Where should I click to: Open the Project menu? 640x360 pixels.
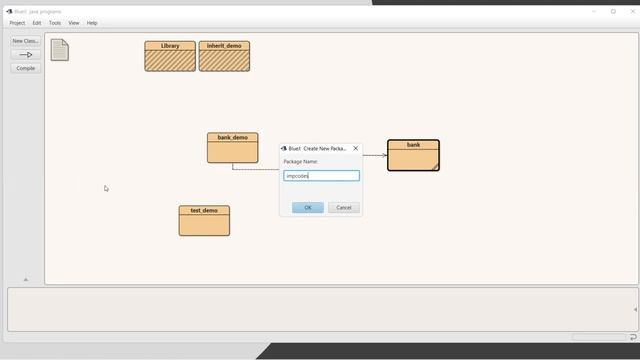pyautogui.click(x=17, y=23)
